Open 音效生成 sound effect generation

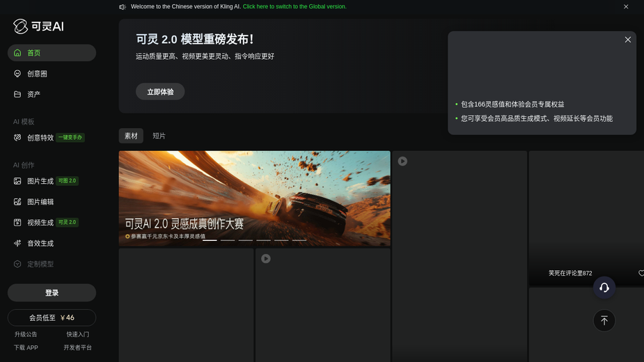(40, 244)
